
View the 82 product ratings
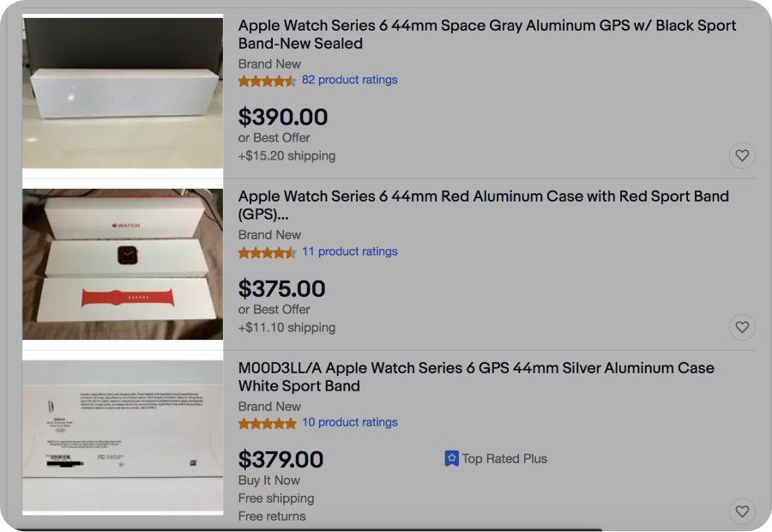click(x=349, y=80)
